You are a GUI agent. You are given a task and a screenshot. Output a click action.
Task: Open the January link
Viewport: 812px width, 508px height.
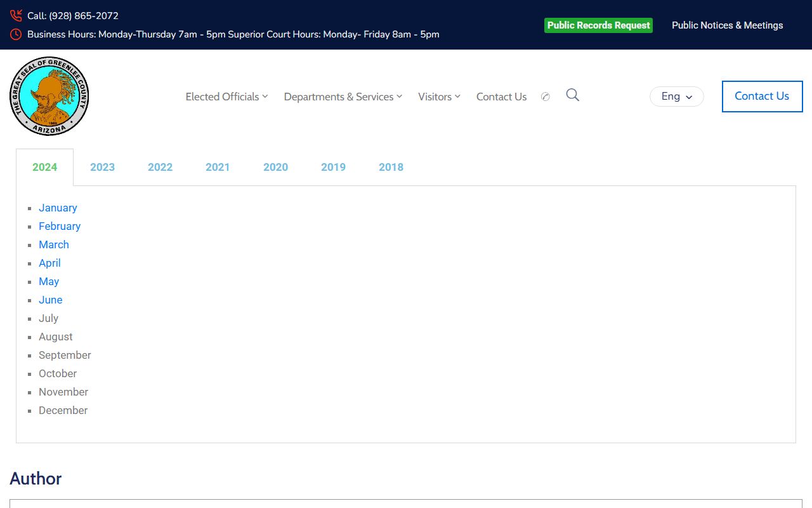[58, 208]
